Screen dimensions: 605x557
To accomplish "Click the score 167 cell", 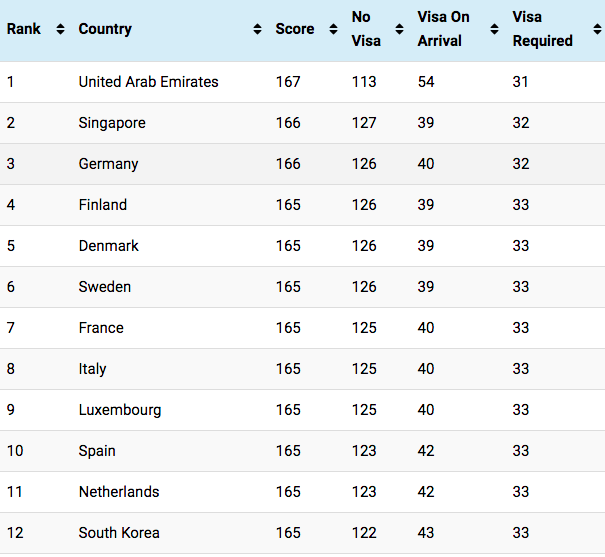I will (288, 82).
